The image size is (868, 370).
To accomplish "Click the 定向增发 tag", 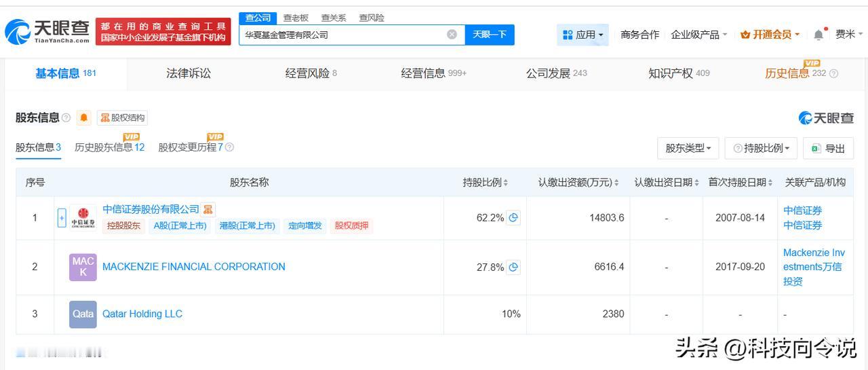I will pos(305,225).
